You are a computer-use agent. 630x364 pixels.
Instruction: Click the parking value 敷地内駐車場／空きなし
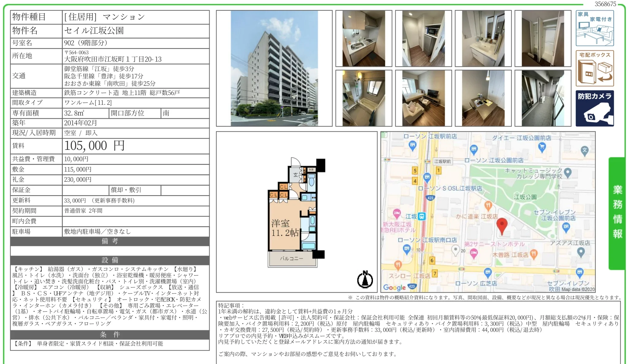tap(97, 231)
